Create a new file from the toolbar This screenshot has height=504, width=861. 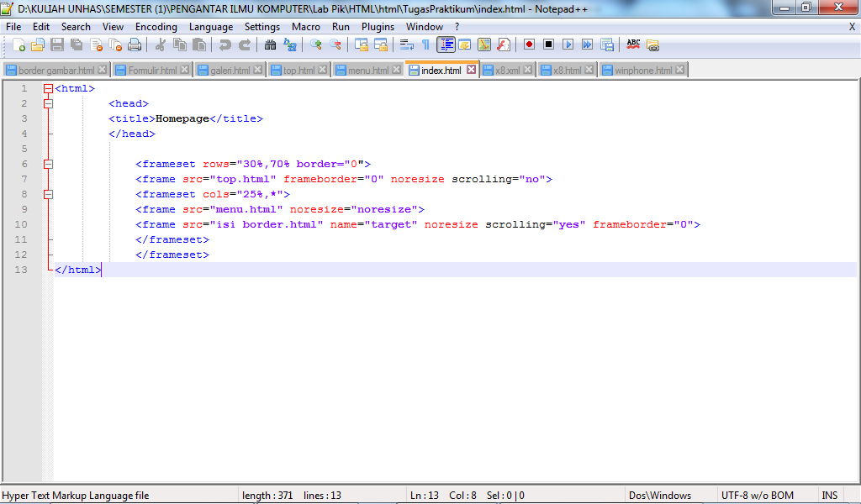click(x=18, y=45)
